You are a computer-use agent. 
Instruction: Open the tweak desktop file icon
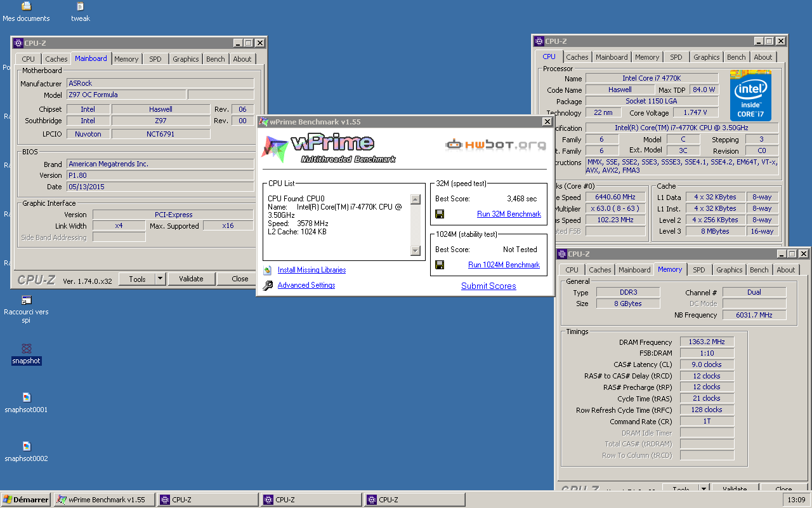(80, 7)
